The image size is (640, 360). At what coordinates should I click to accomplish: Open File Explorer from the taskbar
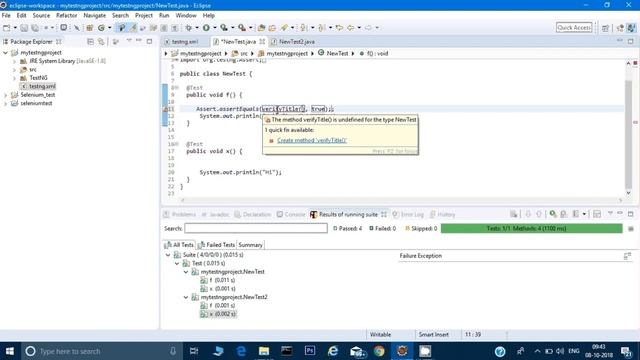(x=264, y=351)
